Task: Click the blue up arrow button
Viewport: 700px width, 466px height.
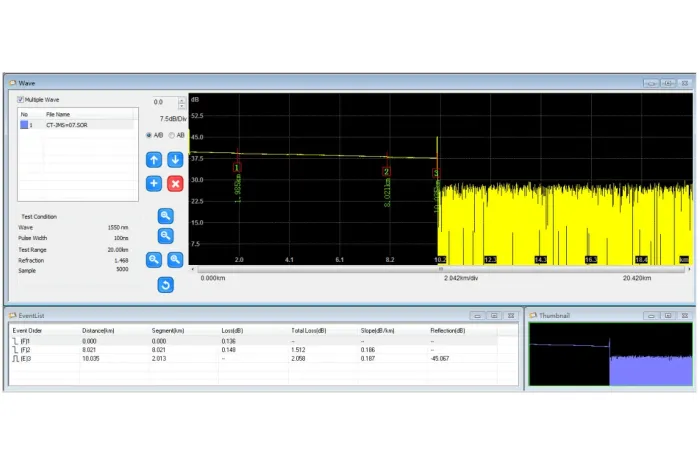Action: coord(154,160)
